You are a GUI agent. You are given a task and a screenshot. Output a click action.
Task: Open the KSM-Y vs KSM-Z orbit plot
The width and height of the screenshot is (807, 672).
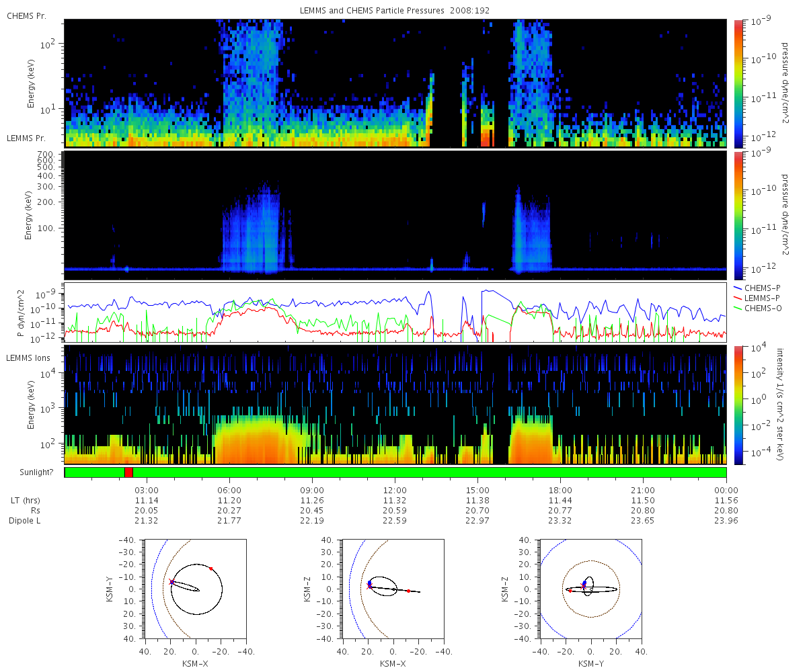pos(591,589)
